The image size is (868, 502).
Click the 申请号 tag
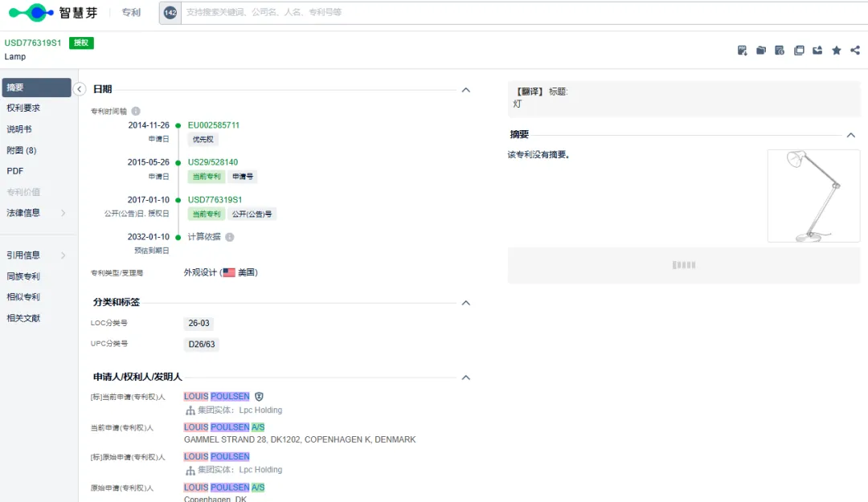pos(243,177)
